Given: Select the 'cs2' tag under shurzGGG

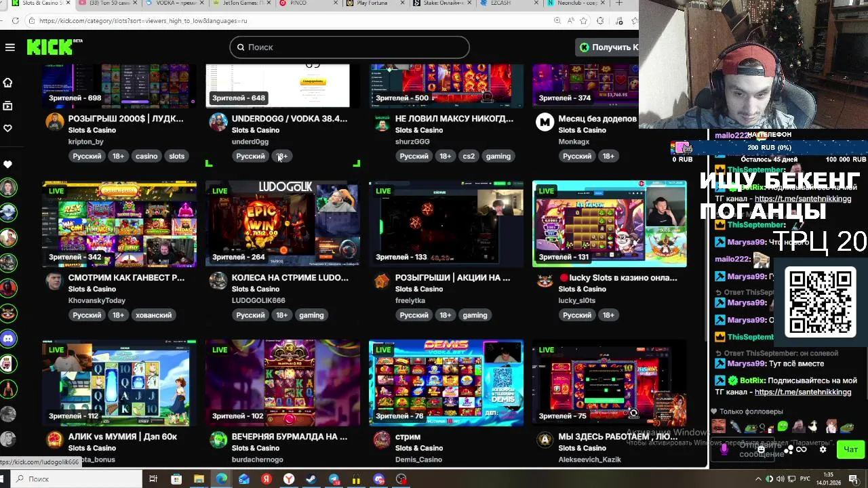Looking at the screenshot, I should click(x=469, y=156).
